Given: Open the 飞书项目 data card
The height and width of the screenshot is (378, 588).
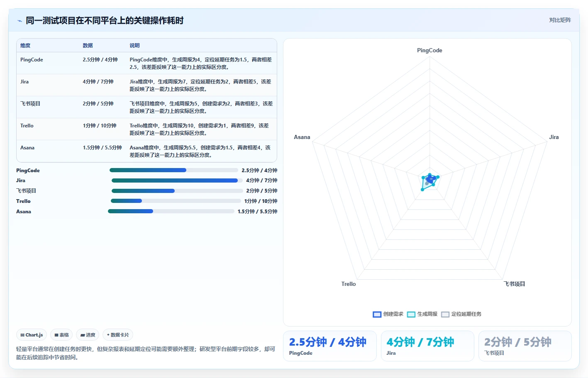Looking at the screenshot, I should (525, 346).
